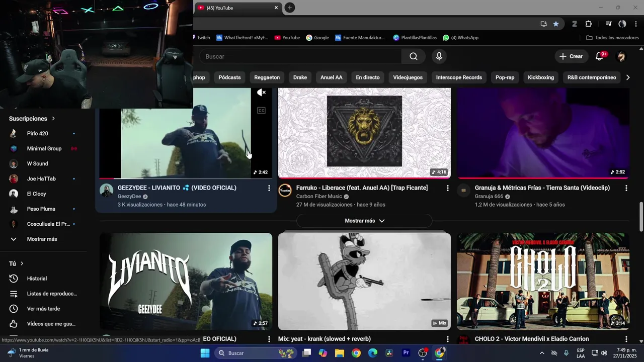644x362 pixels.
Task: Toggle subtitles CC on Livianito preview
Action: [x=261, y=111]
